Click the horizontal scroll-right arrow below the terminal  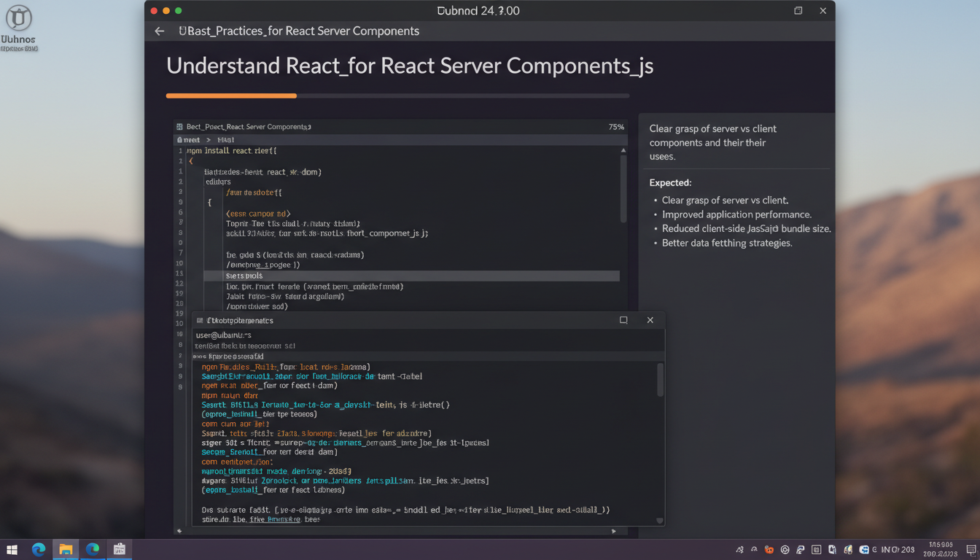click(x=613, y=531)
